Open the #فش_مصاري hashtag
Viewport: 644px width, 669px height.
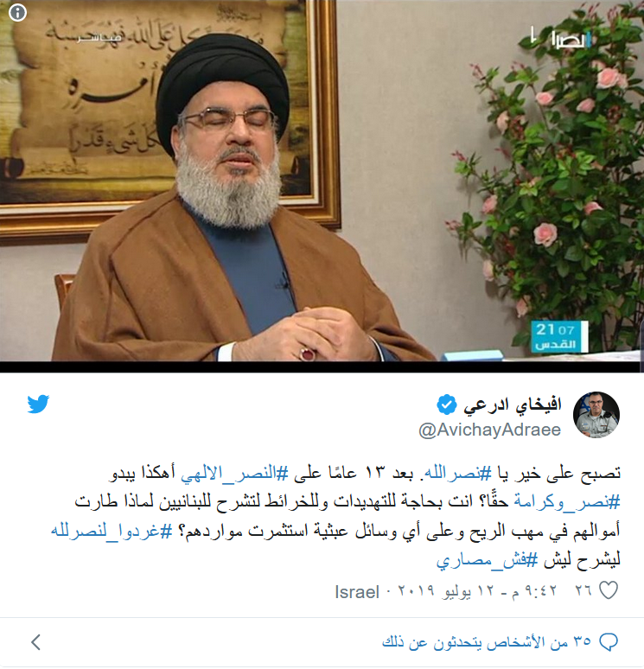click(x=487, y=561)
